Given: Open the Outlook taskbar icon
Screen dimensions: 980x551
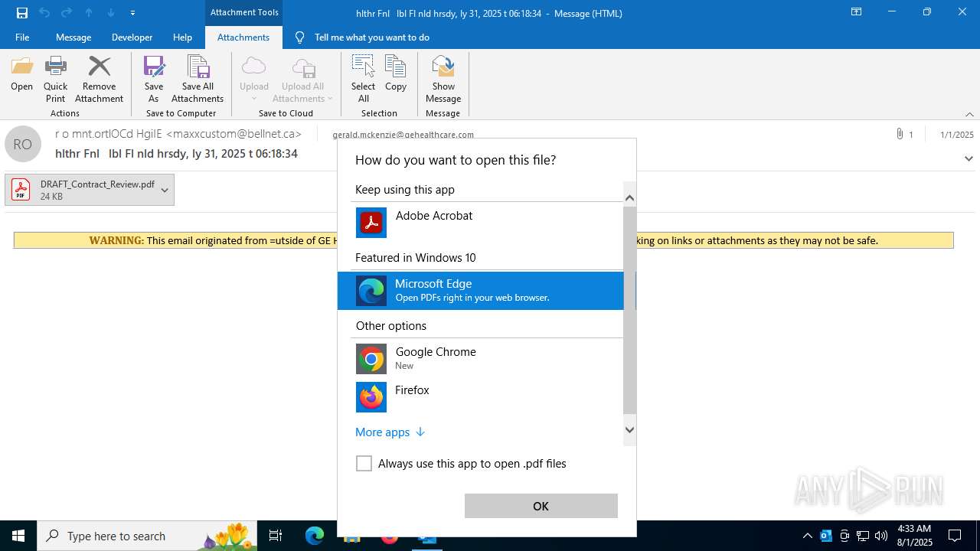Looking at the screenshot, I should 426,537.
